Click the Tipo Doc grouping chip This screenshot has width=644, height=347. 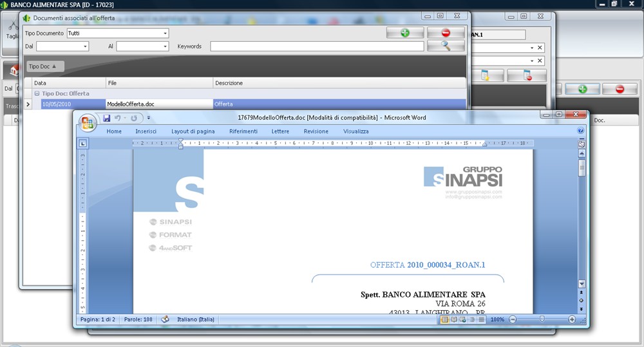(x=46, y=66)
